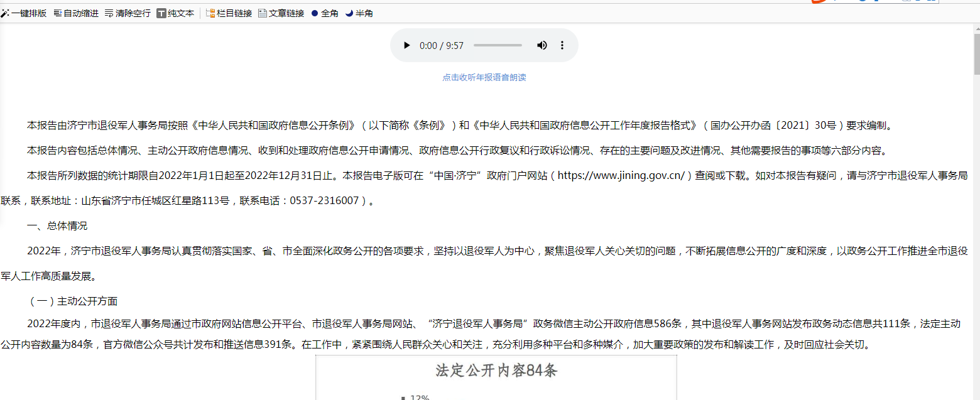Click the heading 一、总体情况
Viewport: 980px width, 400px height.
[x=57, y=226]
